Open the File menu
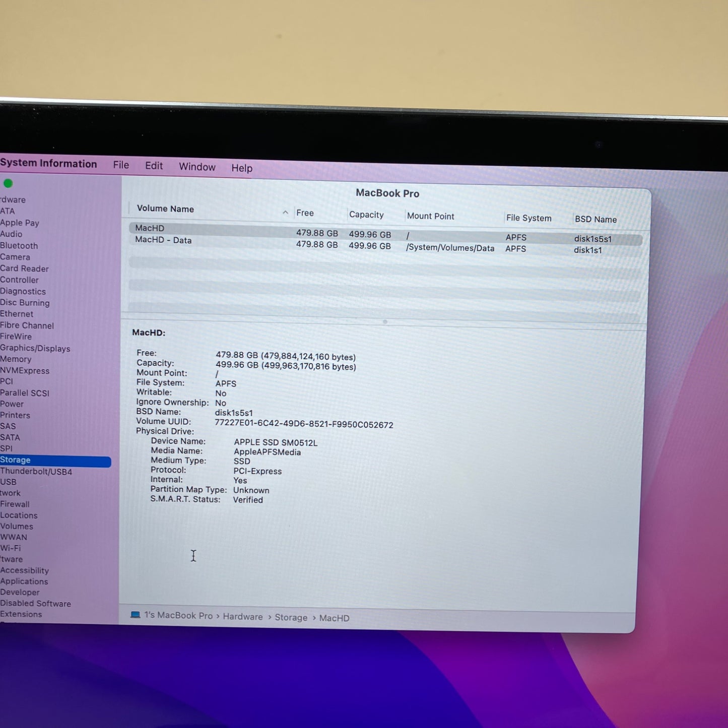This screenshot has height=728, width=728. coord(121,165)
